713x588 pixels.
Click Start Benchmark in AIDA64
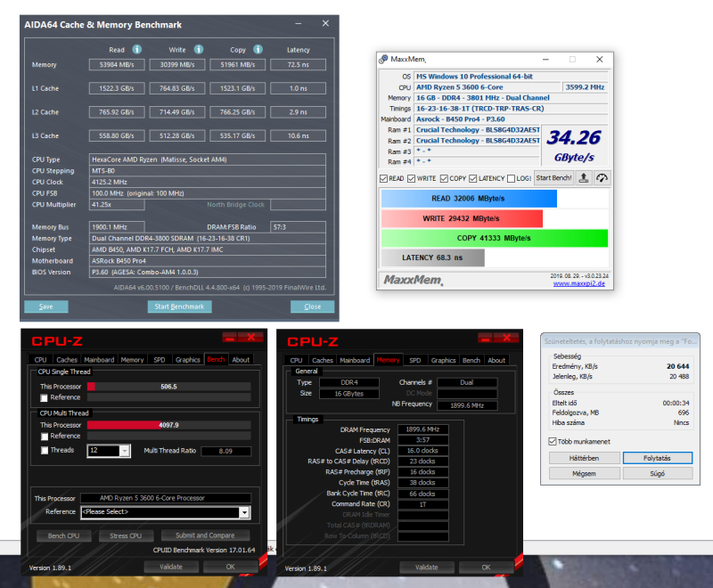coord(179,306)
